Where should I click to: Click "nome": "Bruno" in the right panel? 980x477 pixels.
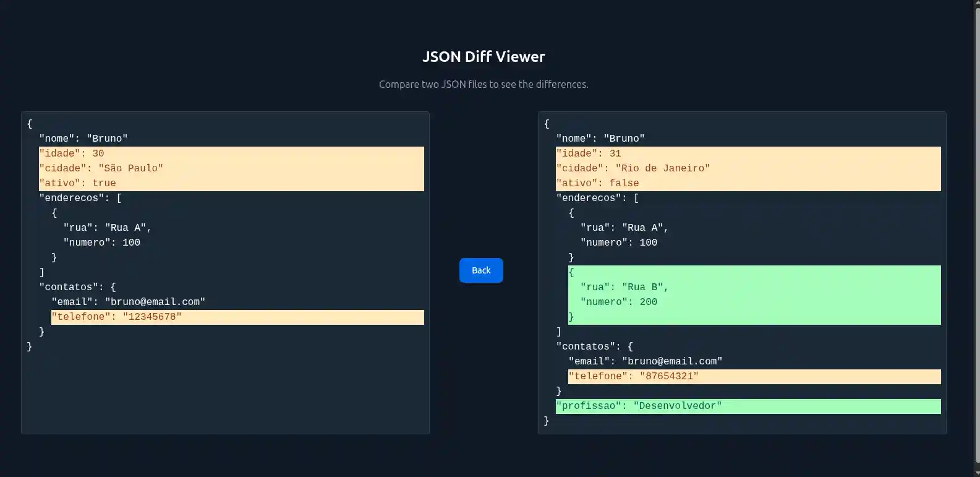600,139
